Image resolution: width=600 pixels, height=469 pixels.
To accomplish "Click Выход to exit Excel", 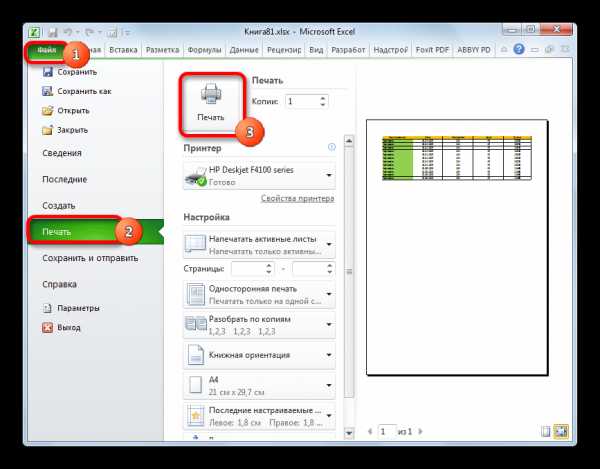I will click(x=61, y=327).
